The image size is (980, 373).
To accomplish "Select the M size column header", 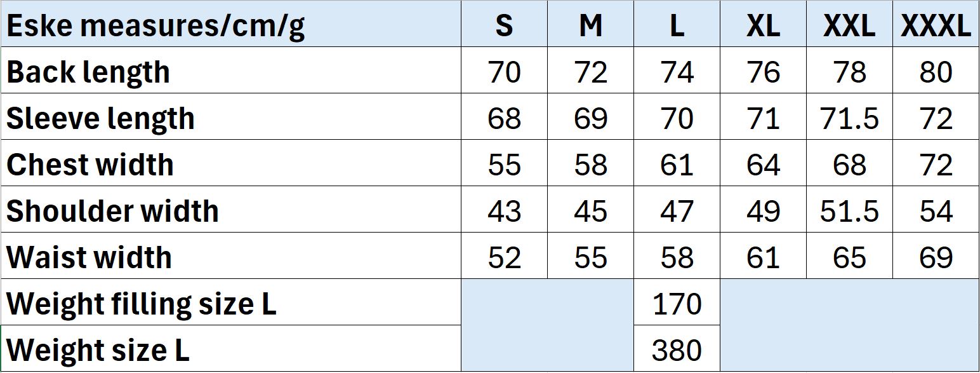I will coord(590,24).
